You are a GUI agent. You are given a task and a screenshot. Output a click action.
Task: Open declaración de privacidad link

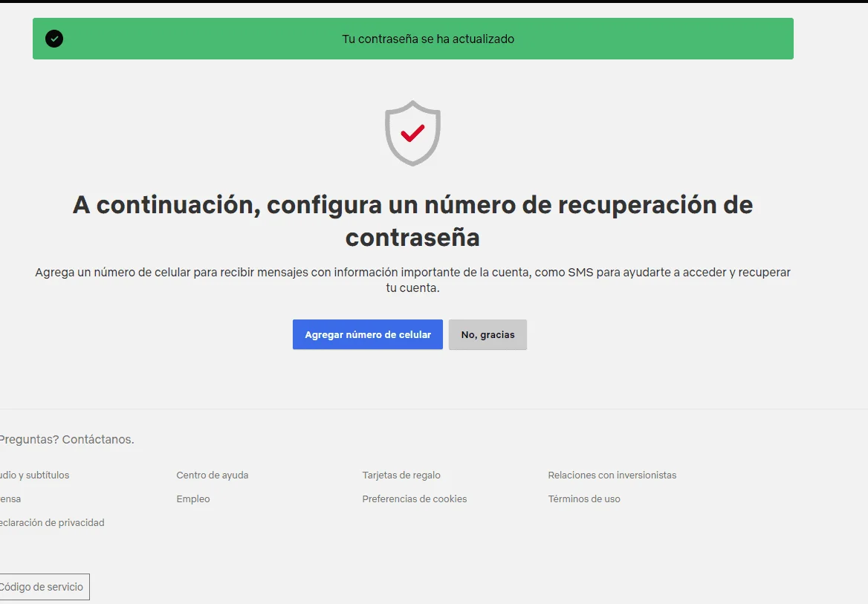(x=52, y=522)
